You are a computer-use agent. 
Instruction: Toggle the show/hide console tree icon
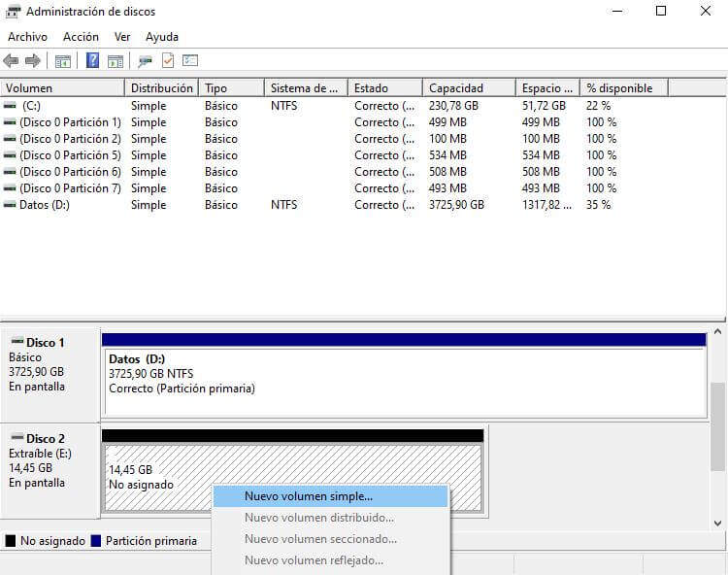click(63, 61)
